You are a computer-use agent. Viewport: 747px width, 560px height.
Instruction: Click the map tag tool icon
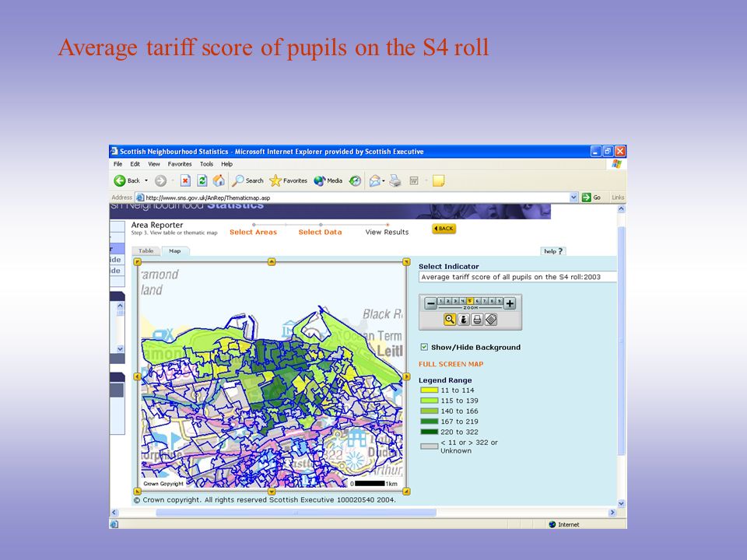click(491, 320)
